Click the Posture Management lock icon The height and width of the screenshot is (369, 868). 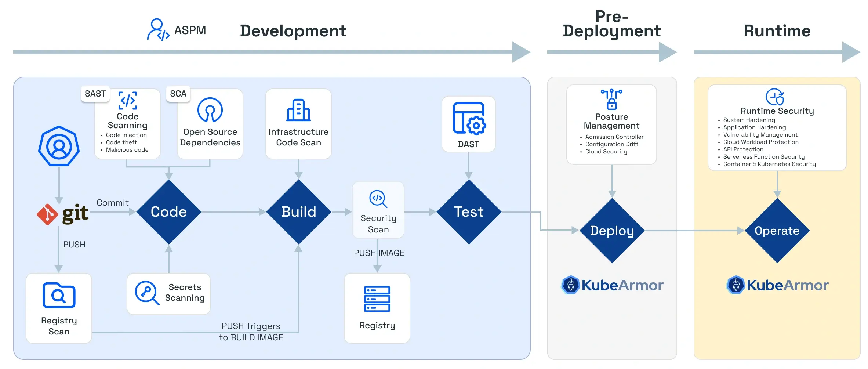(611, 99)
